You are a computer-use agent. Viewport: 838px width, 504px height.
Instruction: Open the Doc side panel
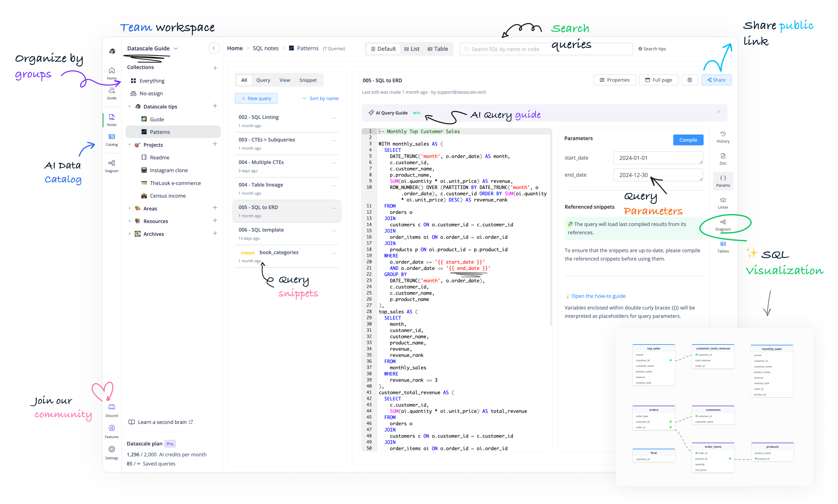pyautogui.click(x=722, y=159)
